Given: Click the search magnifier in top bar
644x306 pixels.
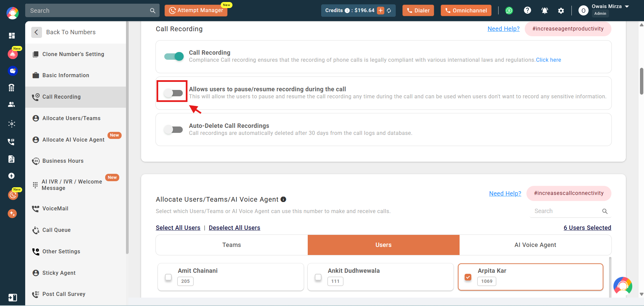Looking at the screenshot, I should (x=153, y=11).
